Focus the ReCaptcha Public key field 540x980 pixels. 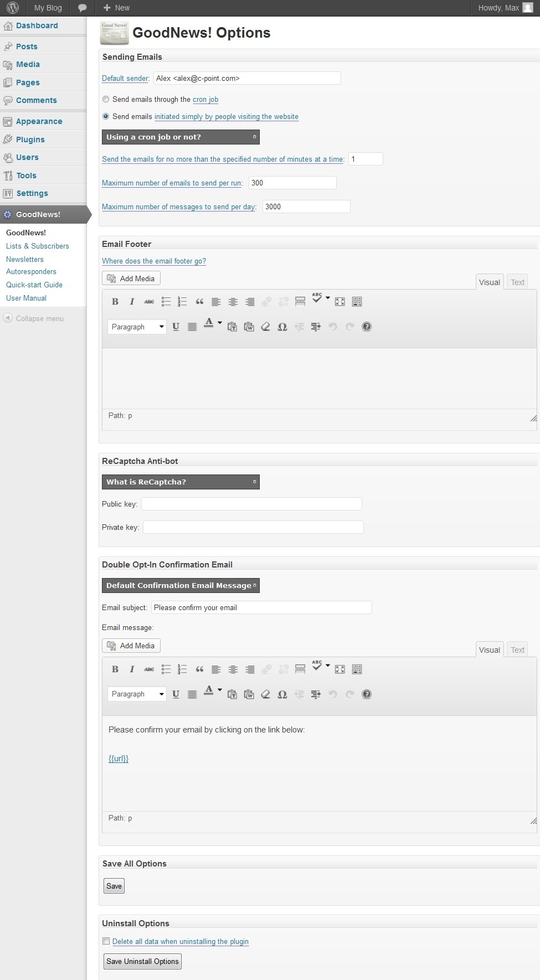(251, 504)
